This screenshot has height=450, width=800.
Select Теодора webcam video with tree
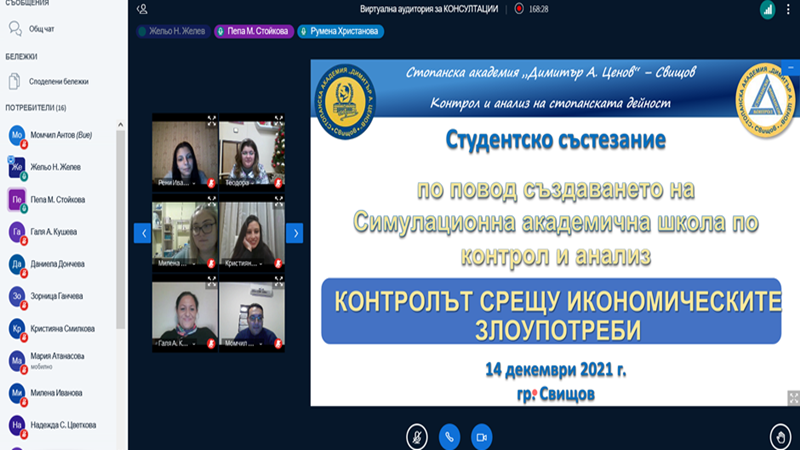[x=252, y=152]
